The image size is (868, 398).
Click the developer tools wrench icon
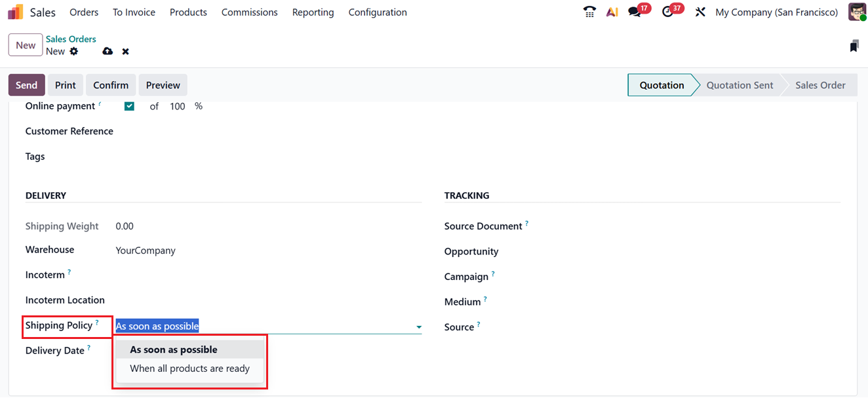tap(700, 12)
